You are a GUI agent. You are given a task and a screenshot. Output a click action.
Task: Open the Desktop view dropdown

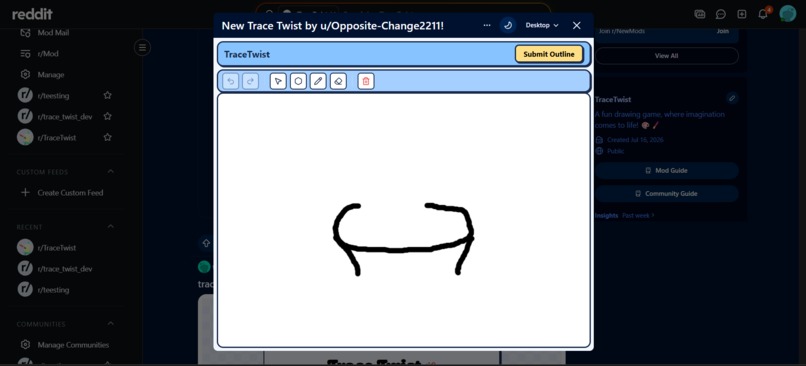tap(542, 25)
